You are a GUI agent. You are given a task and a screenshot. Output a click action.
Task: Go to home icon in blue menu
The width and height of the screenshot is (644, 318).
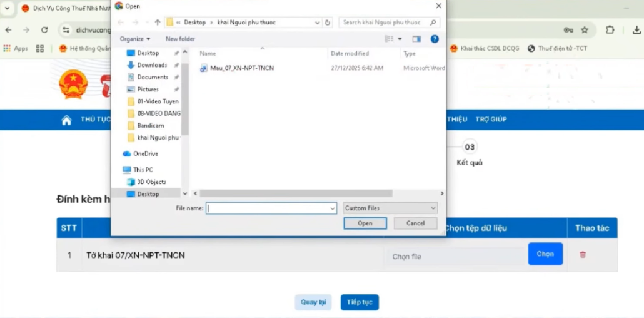point(66,120)
